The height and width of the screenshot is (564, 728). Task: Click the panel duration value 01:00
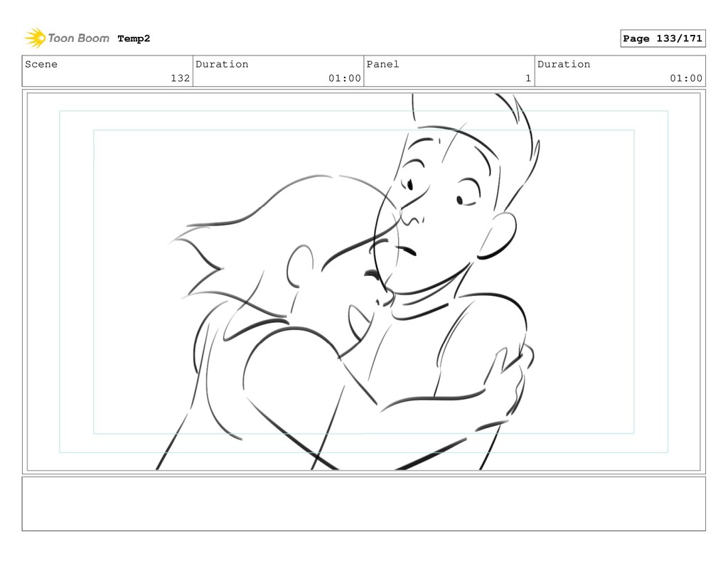pos(686,78)
